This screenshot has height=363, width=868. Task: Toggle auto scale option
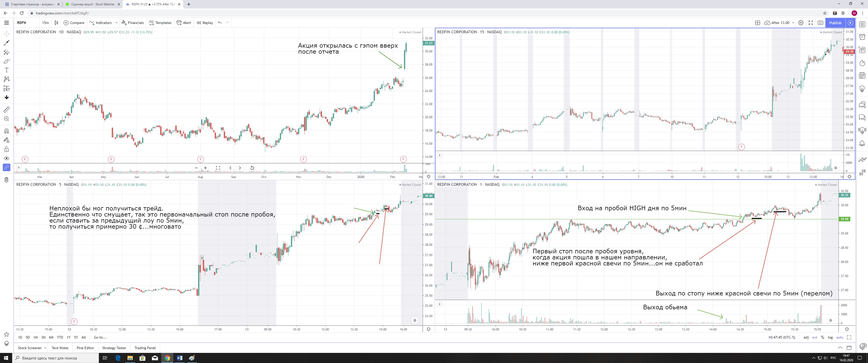(840, 337)
